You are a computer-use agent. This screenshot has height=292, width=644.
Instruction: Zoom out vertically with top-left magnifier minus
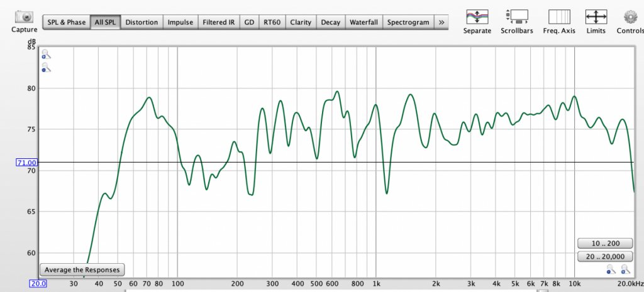pyautogui.click(x=46, y=68)
